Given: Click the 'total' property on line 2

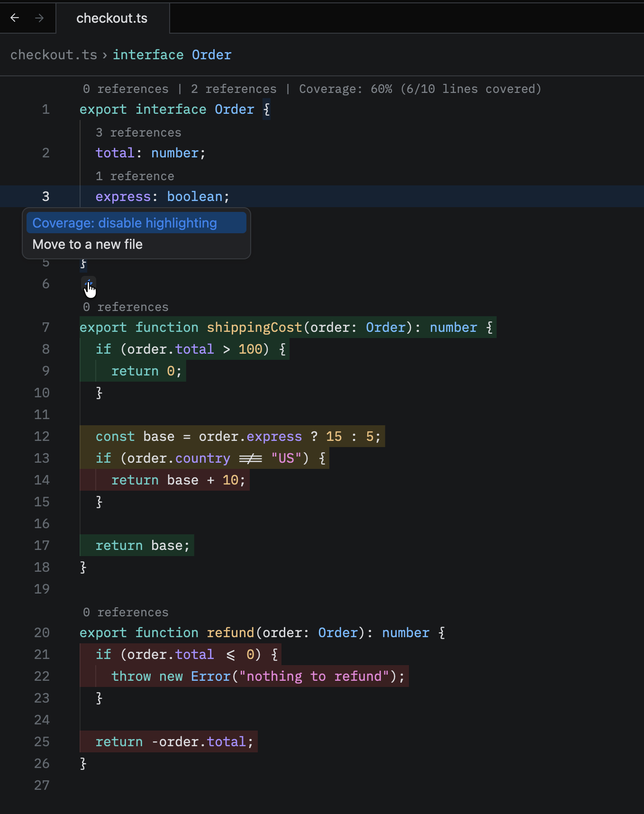Looking at the screenshot, I should [115, 153].
